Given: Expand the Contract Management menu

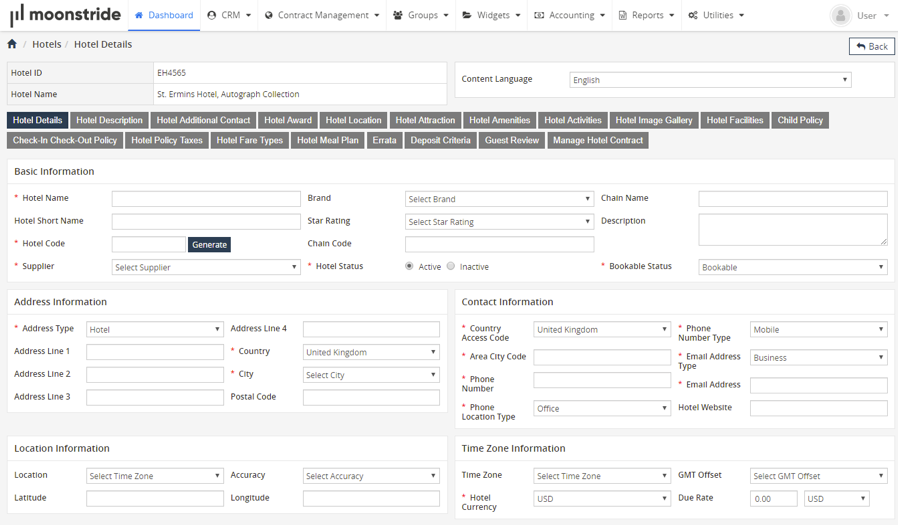Looking at the screenshot, I should coord(322,16).
